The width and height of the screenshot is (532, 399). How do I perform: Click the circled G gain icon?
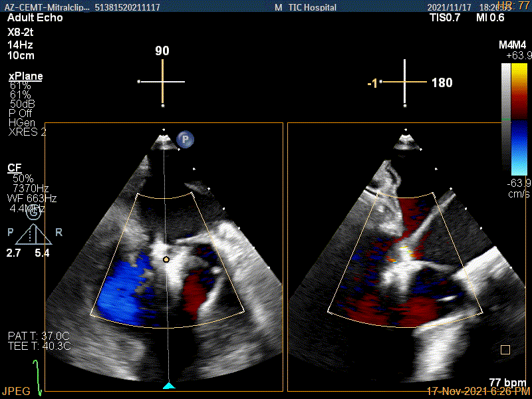[x=33, y=213]
